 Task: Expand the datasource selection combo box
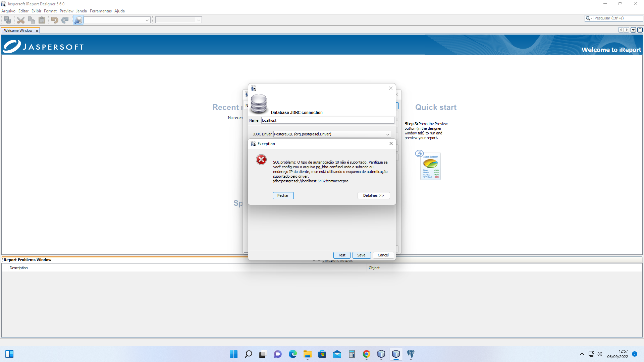(147, 20)
